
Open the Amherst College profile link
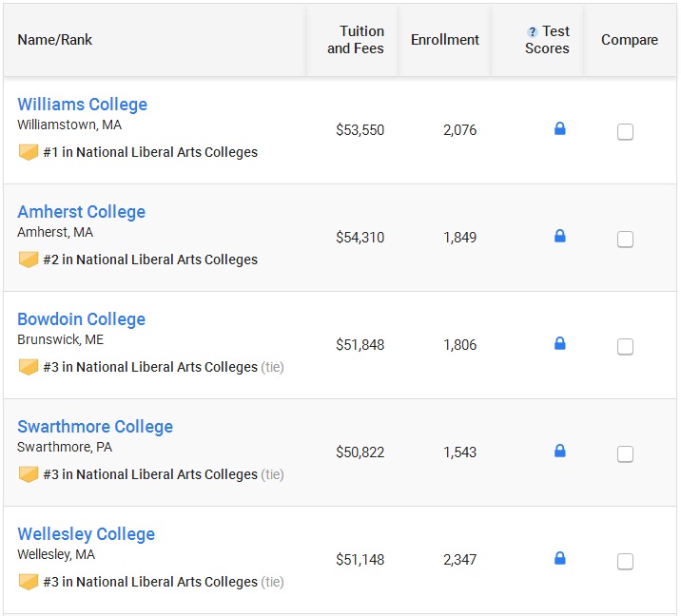[81, 212]
